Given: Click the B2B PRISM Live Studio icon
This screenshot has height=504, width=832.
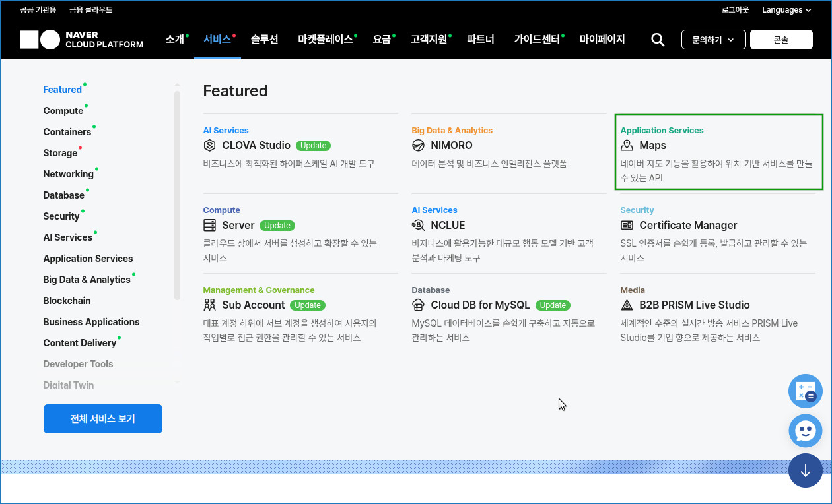Looking at the screenshot, I should coord(627,305).
